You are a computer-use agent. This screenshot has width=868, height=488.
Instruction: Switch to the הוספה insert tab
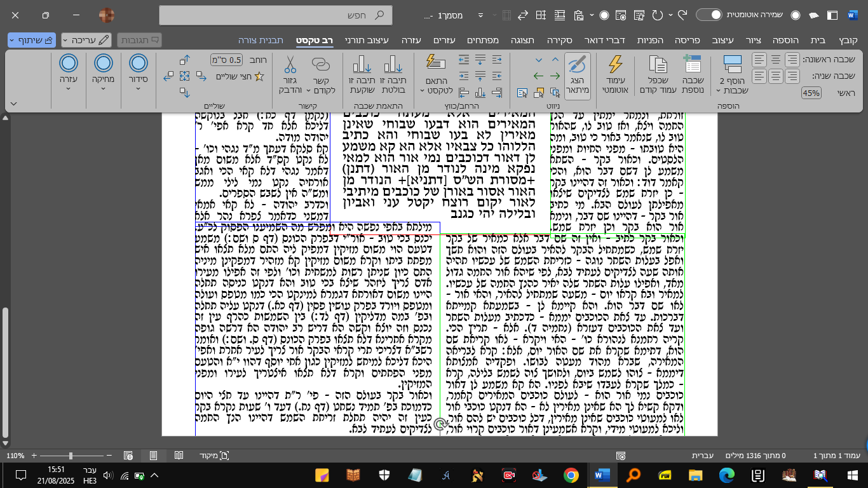[785, 40]
